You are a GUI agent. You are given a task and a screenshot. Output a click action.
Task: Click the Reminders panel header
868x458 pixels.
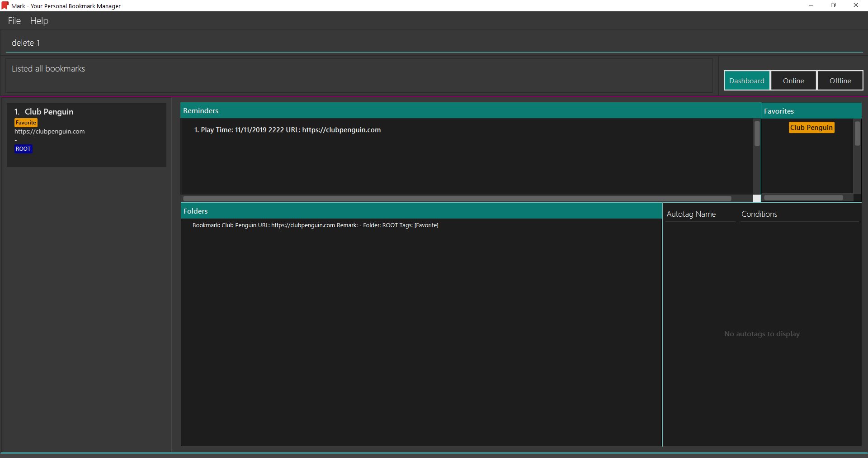pos(471,110)
